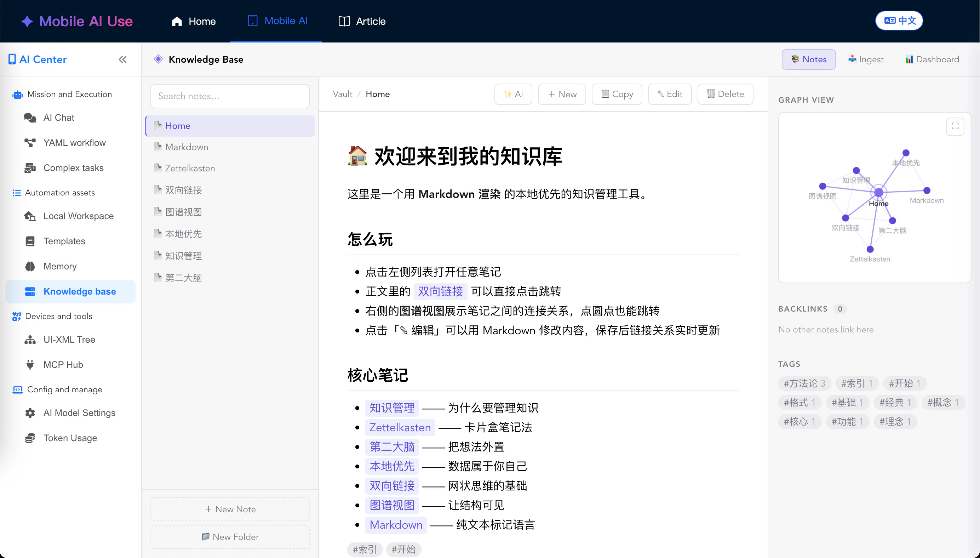
Task: Edit the Home note
Action: coord(670,94)
